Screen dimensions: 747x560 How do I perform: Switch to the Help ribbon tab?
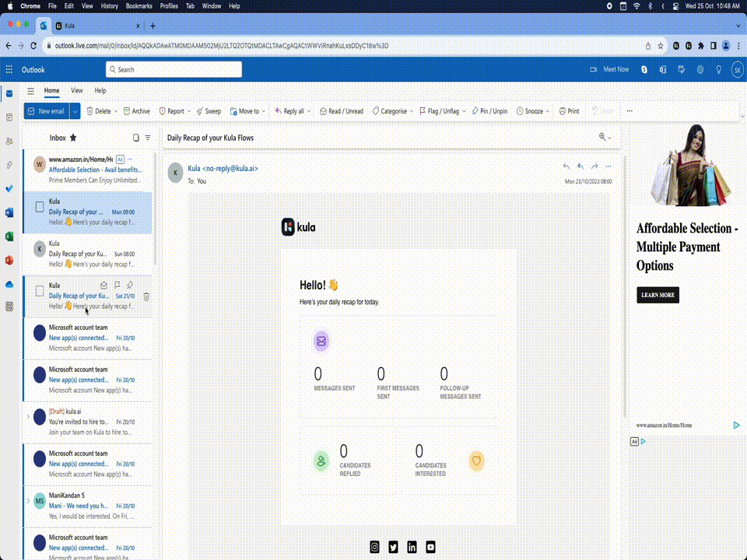click(100, 90)
